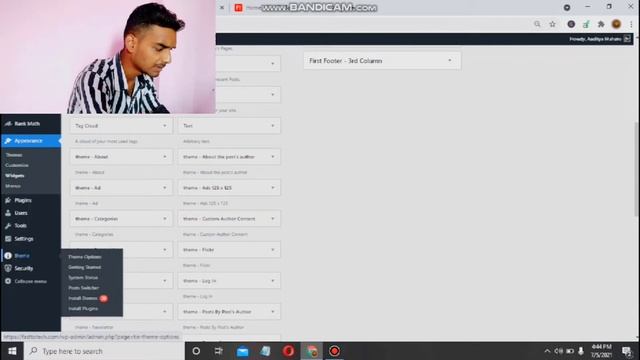Open Customize under Appearance
The width and height of the screenshot is (640, 360).
point(17,165)
